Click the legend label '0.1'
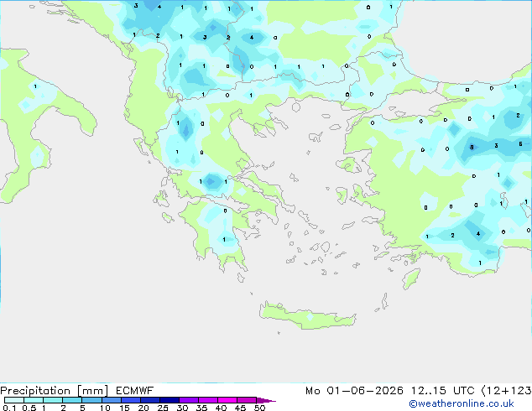532x411 pixels. 9,408
